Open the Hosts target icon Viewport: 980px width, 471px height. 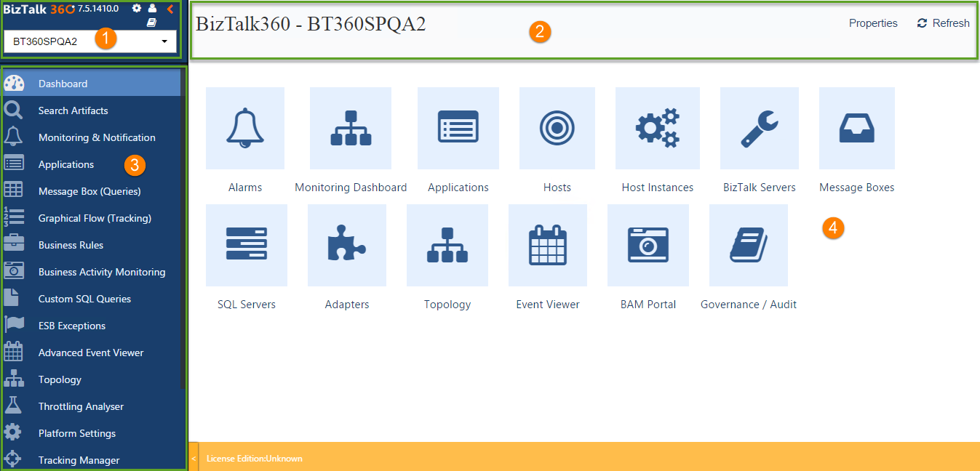tap(557, 128)
